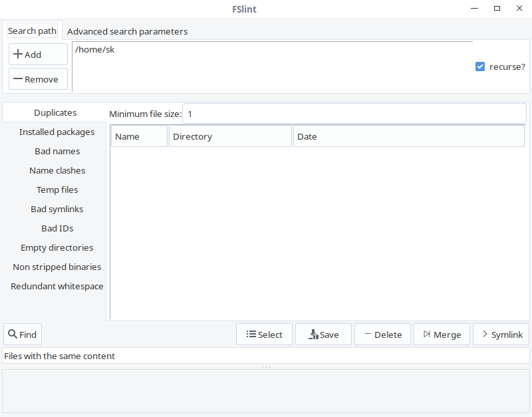
Task: Switch to Advanced search parameters tab
Action: 127,31
